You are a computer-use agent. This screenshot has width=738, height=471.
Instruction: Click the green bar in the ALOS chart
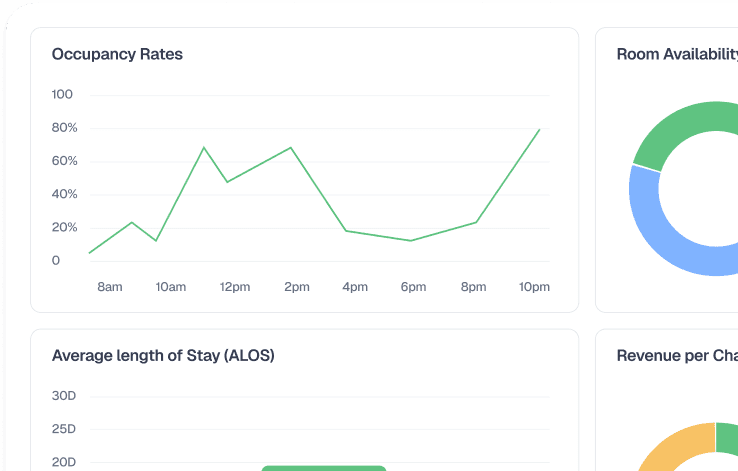[x=323, y=468]
